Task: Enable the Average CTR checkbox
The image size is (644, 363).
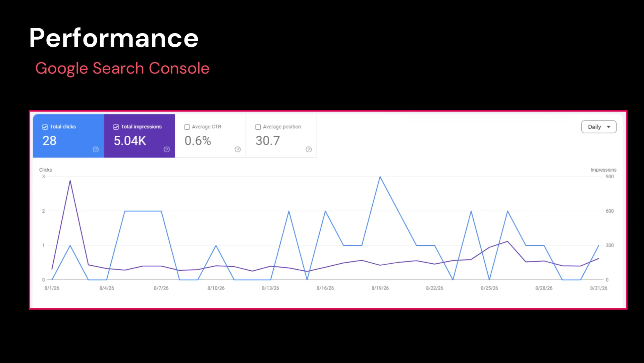Action: 187,127
